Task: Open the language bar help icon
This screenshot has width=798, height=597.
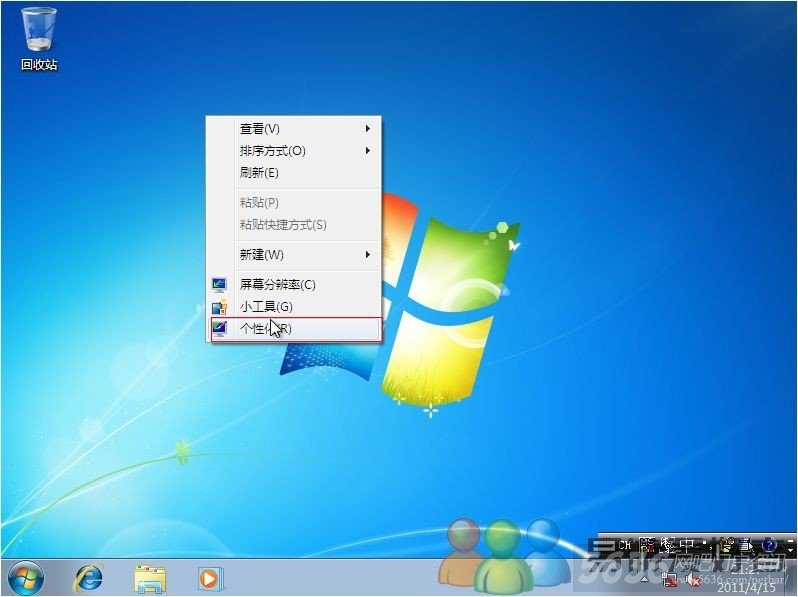Action: tap(770, 545)
